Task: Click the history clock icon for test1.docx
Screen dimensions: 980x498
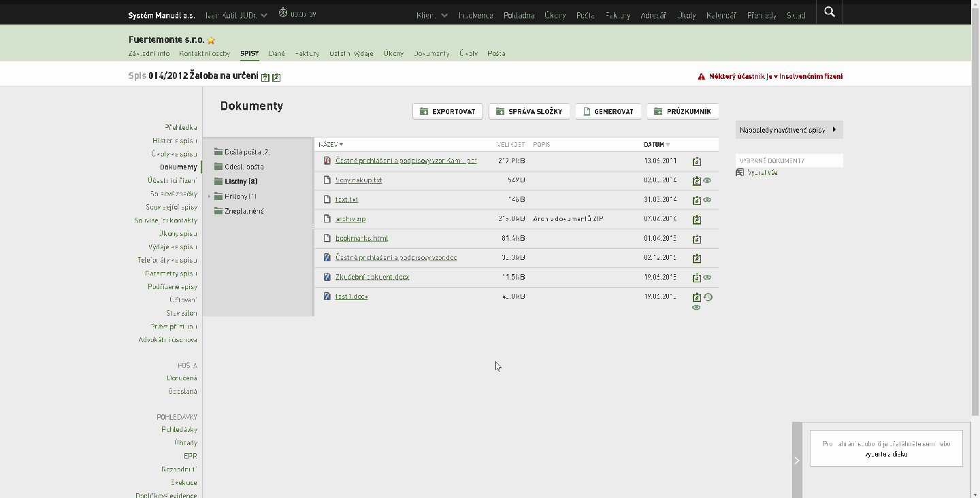Action: (708, 297)
